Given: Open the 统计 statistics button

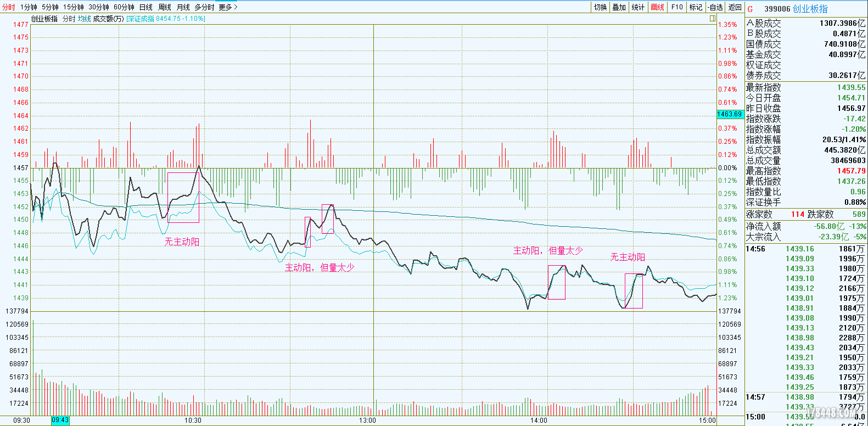Looking at the screenshot, I should (x=638, y=7).
